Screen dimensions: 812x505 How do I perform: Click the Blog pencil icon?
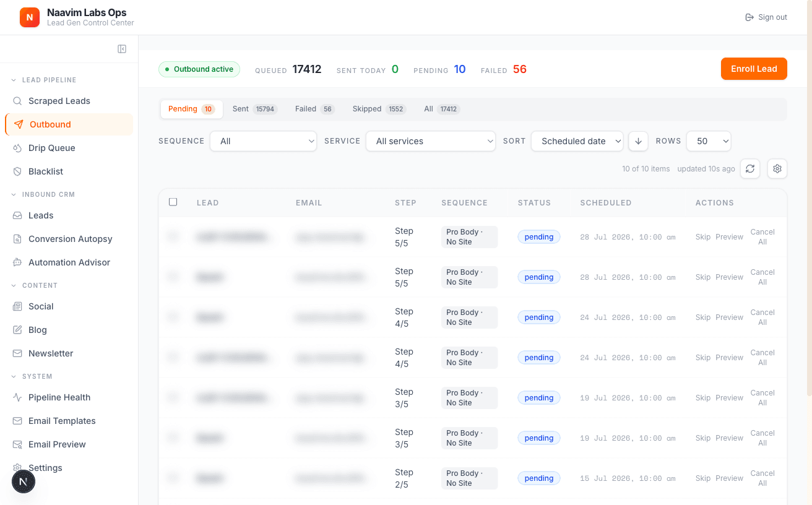(x=17, y=330)
